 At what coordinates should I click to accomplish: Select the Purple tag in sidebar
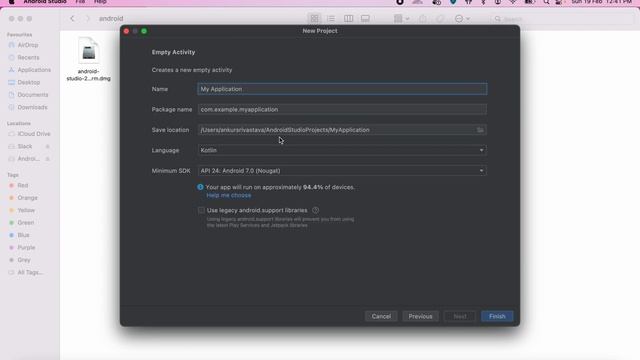pos(26,247)
